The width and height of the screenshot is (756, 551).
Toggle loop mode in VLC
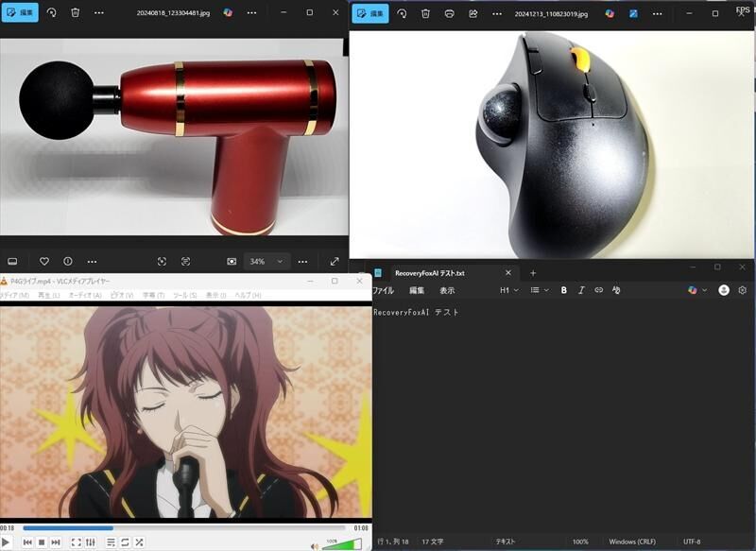(125, 542)
